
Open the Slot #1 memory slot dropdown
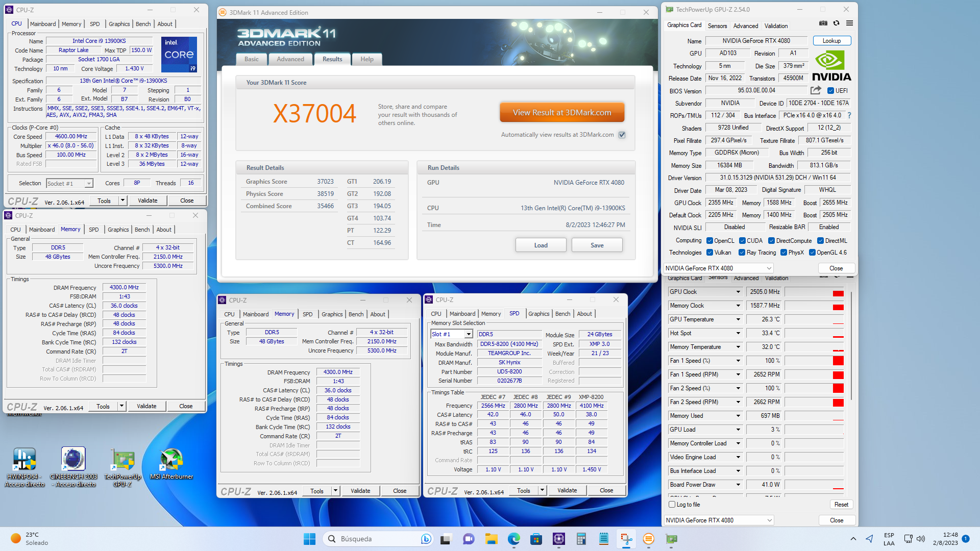coord(452,334)
